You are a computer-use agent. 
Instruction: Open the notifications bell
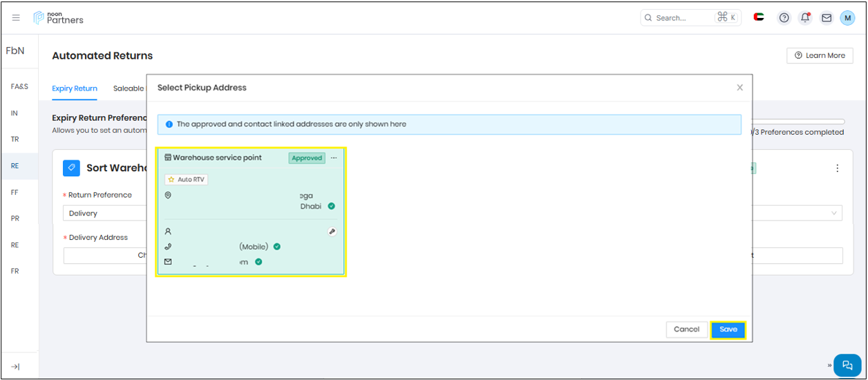point(805,18)
